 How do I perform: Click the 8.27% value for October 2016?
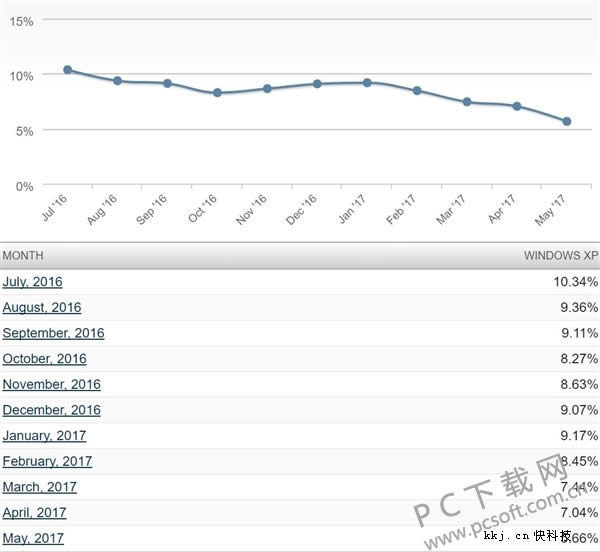[579, 359]
